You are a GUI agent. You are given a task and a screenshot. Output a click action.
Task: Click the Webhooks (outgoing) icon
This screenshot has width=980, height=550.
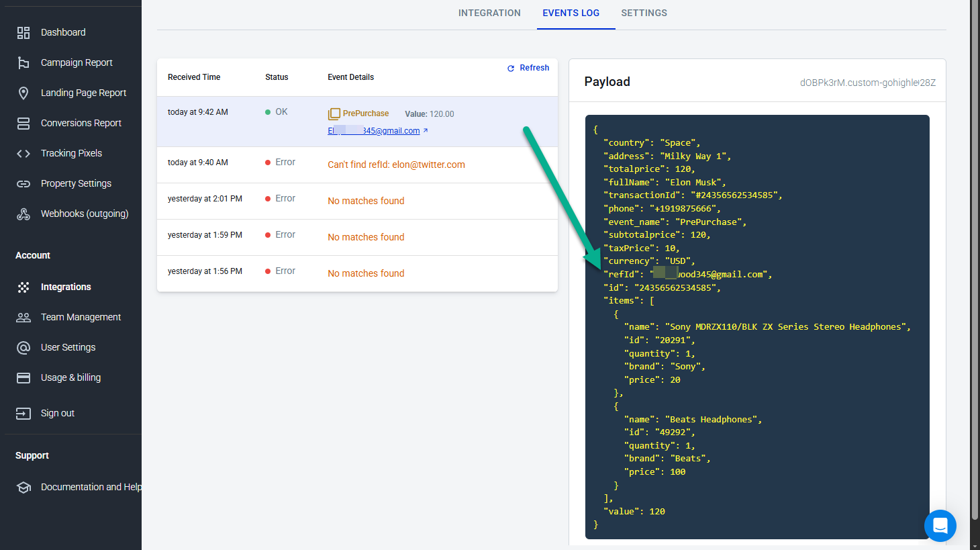23,214
